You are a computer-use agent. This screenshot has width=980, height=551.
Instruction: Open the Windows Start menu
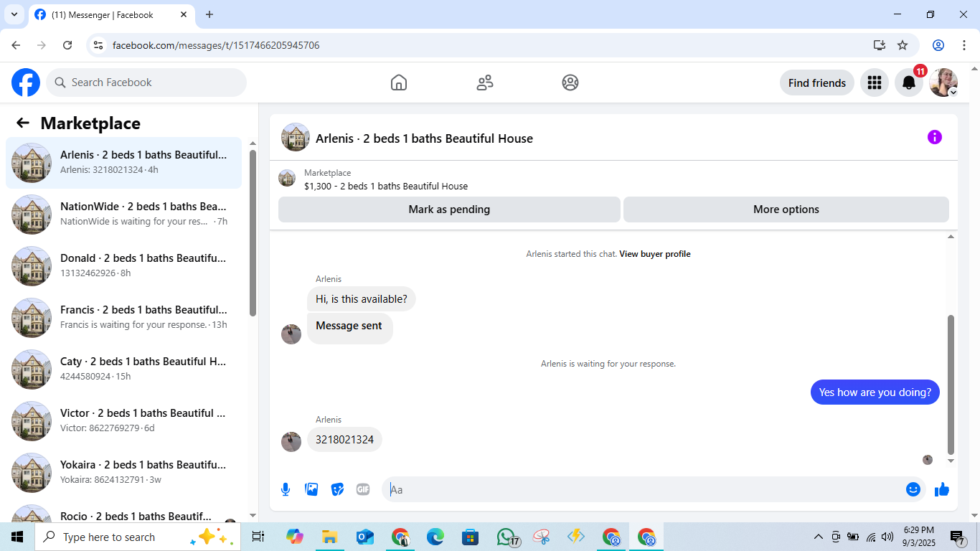point(17,537)
